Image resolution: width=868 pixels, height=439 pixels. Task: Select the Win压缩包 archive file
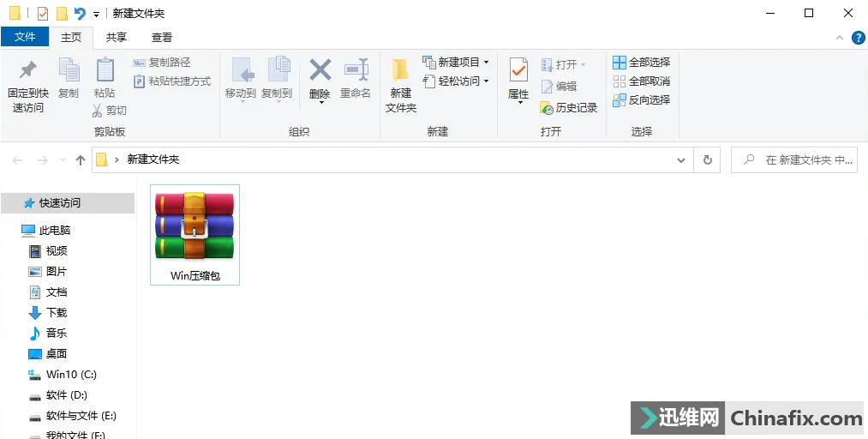click(195, 235)
